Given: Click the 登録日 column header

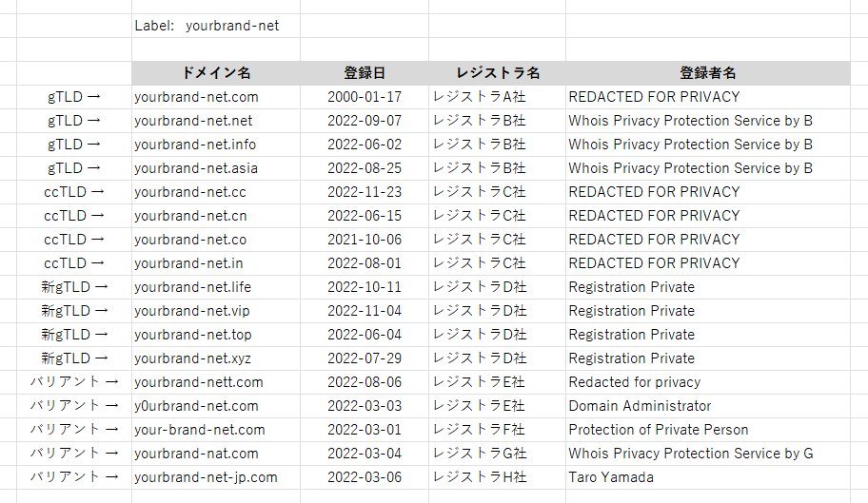Looking at the screenshot, I should 365,73.
